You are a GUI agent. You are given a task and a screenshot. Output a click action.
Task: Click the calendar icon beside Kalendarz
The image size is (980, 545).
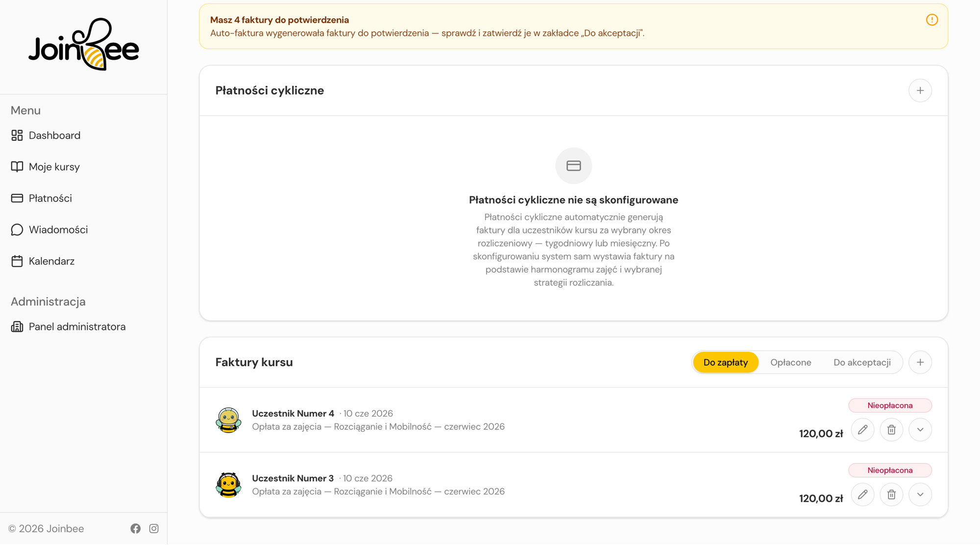point(17,261)
